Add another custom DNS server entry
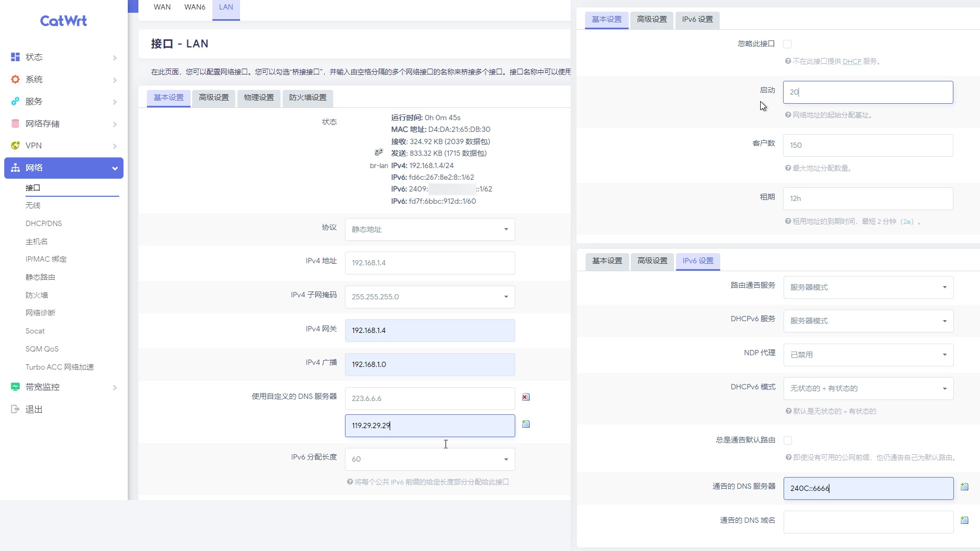 pos(525,424)
